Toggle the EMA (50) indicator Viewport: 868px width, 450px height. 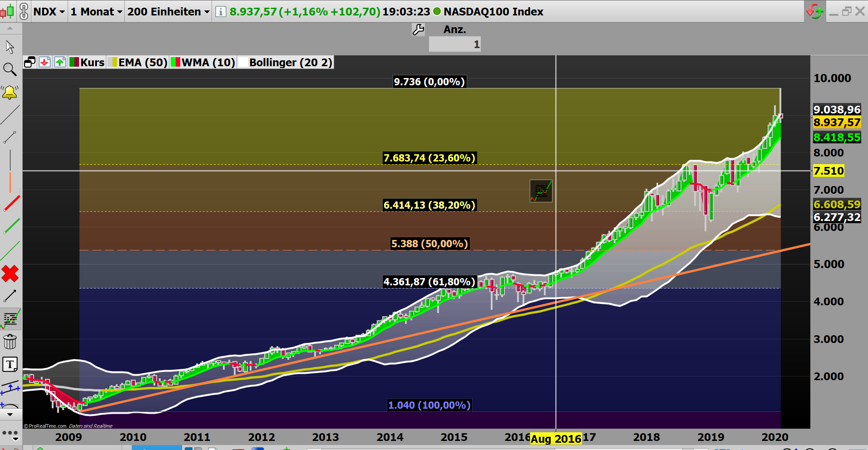[x=142, y=62]
